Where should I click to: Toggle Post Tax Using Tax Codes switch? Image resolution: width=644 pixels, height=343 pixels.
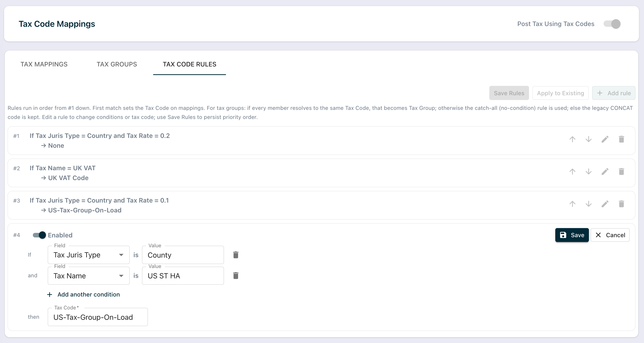612,24
